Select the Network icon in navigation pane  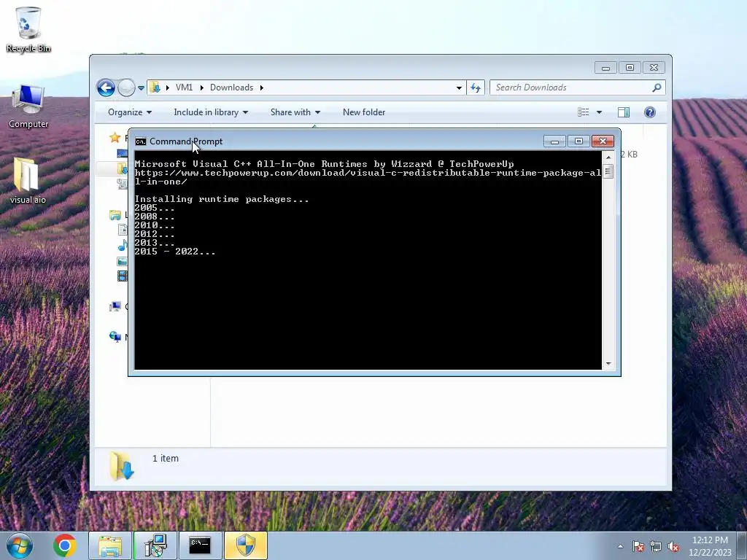tap(115, 337)
